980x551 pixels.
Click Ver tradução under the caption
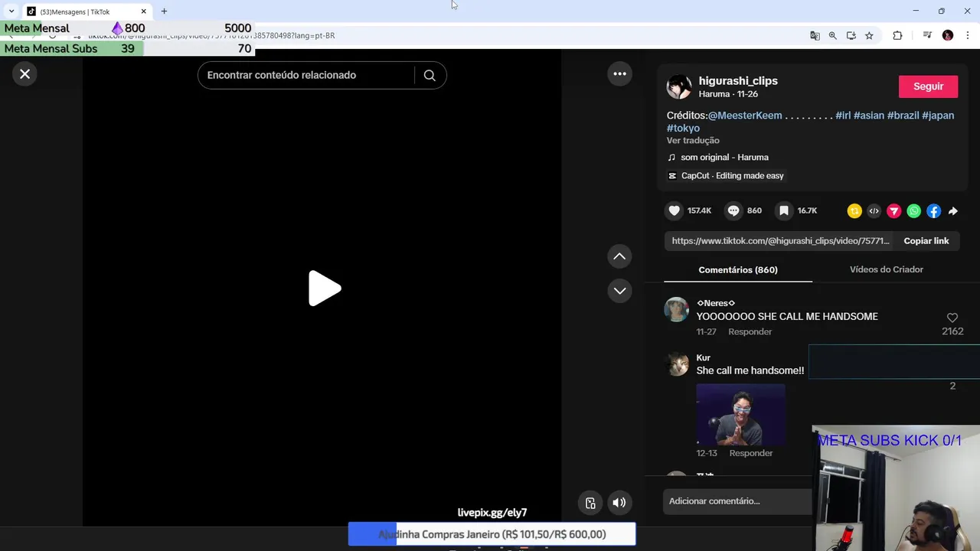[x=693, y=141]
